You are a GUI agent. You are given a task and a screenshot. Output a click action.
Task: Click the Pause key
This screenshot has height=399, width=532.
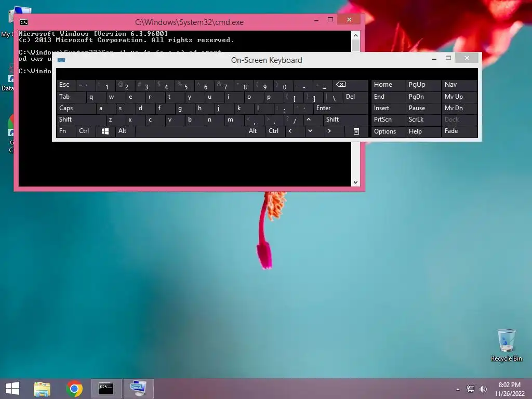(x=423, y=108)
